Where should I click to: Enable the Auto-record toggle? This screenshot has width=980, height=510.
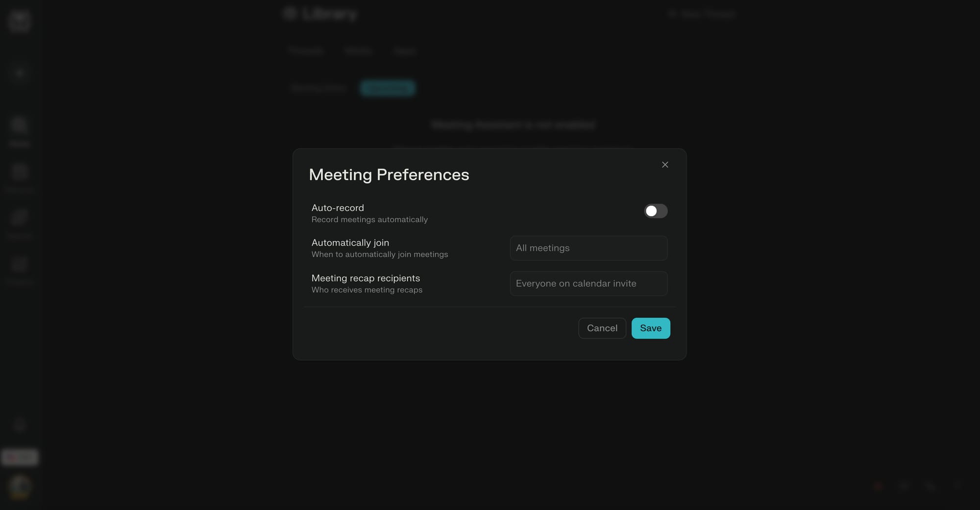pyautogui.click(x=656, y=211)
